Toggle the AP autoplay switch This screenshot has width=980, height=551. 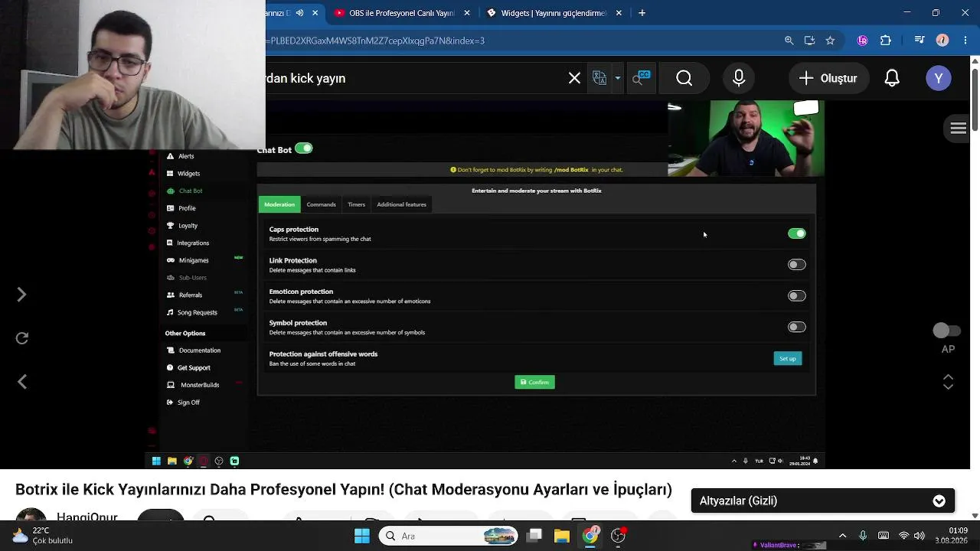pos(947,331)
